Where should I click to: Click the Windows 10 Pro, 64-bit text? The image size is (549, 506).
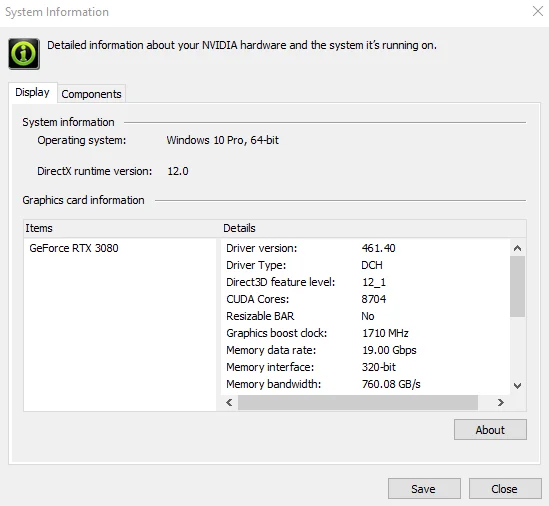click(223, 140)
